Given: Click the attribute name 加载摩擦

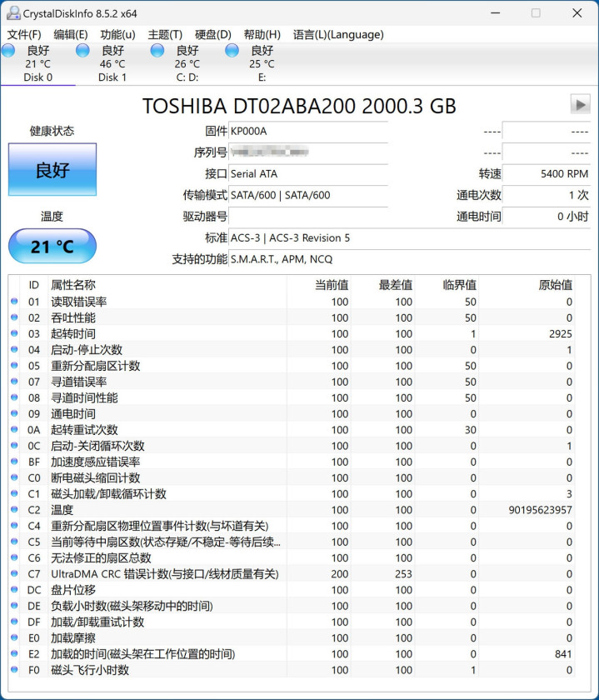Looking at the screenshot, I should click(72, 638).
